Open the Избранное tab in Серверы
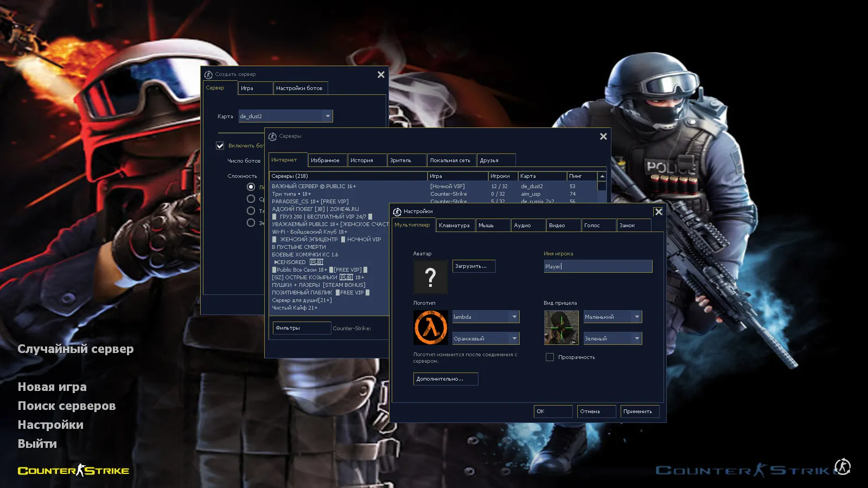Image resolution: width=868 pixels, height=488 pixels. 325,160
